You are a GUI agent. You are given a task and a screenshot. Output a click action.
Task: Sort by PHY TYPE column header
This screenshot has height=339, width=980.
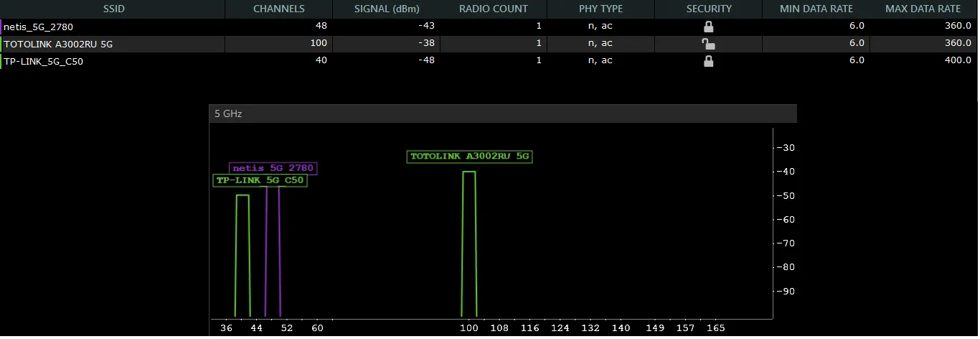click(x=601, y=9)
